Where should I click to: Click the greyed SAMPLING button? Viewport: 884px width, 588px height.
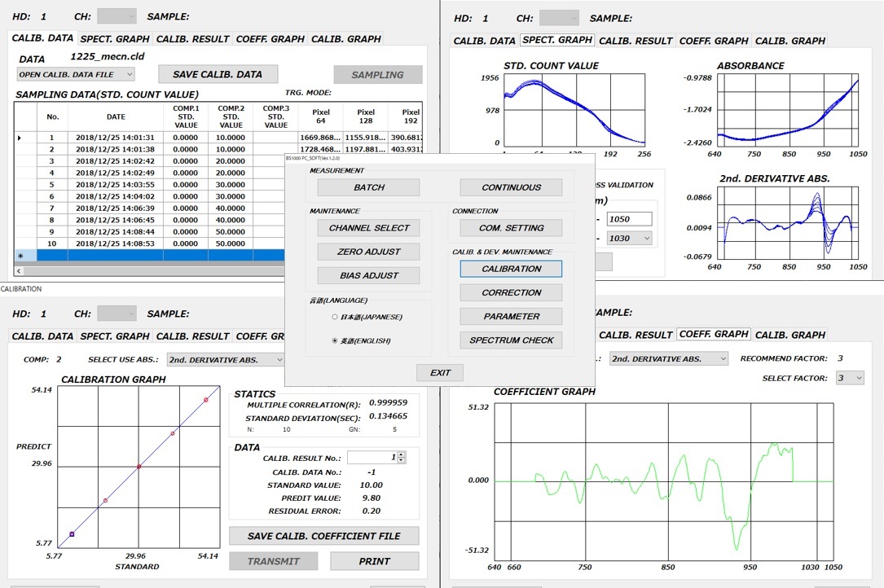(378, 74)
